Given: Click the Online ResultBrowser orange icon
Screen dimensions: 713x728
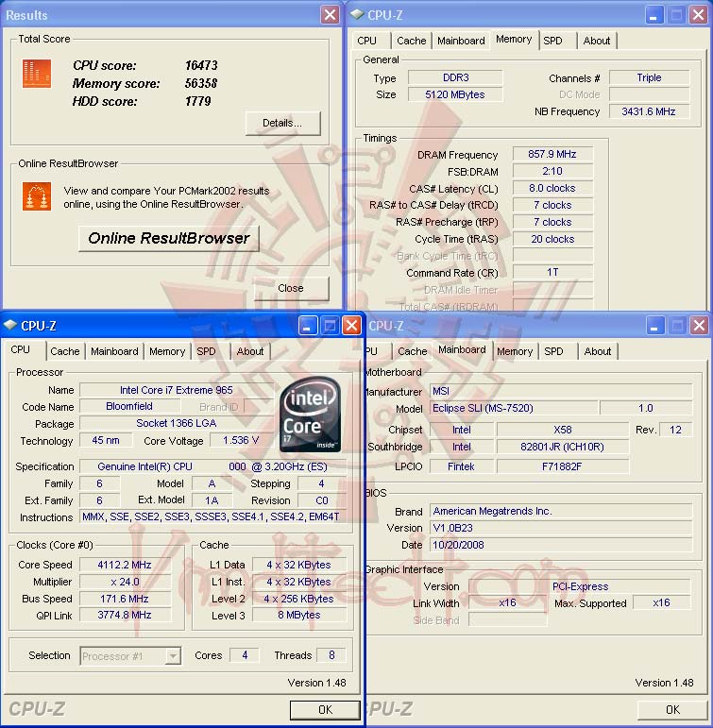Looking at the screenshot, I should pyautogui.click(x=37, y=196).
